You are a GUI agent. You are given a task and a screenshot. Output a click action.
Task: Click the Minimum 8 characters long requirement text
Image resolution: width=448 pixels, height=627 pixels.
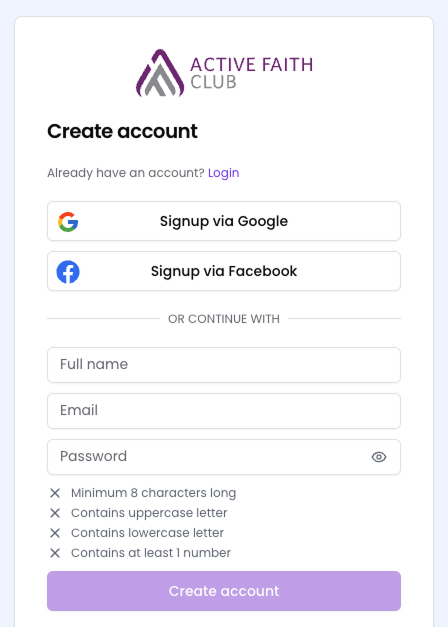(154, 493)
